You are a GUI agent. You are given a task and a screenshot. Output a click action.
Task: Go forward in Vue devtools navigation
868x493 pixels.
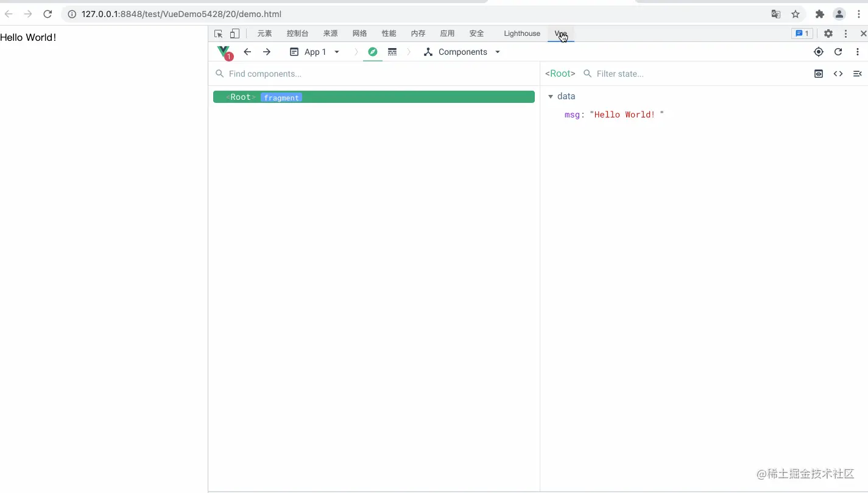click(267, 52)
